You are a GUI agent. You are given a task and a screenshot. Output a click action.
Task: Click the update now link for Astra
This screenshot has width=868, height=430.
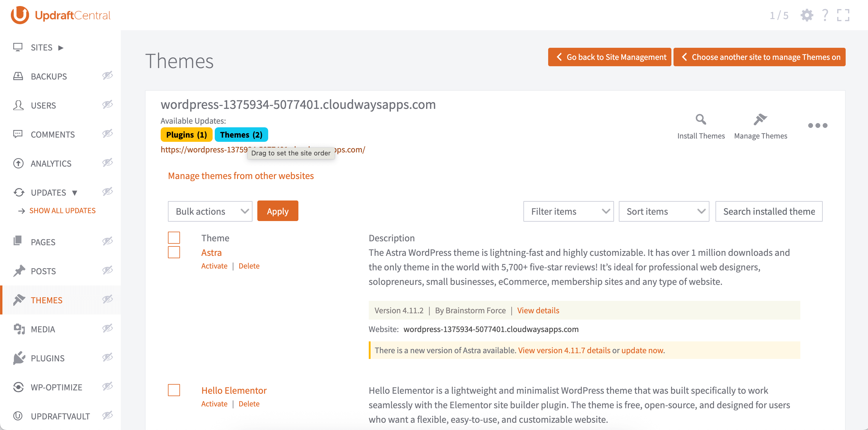pyautogui.click(x=642, y=350)
